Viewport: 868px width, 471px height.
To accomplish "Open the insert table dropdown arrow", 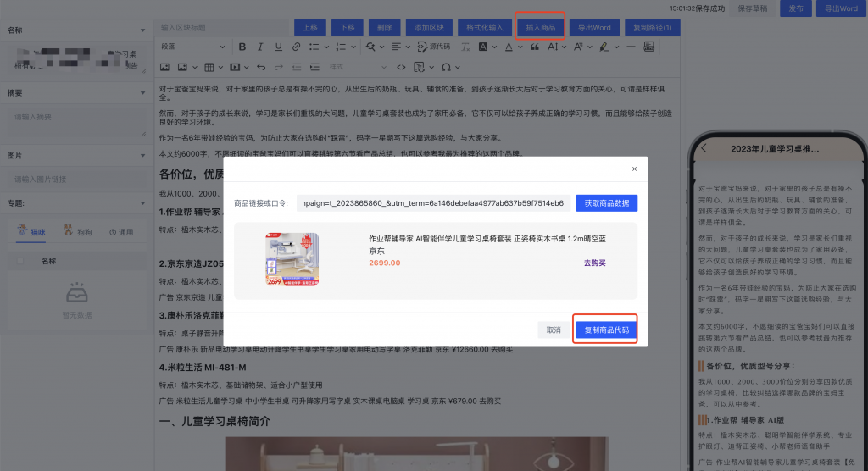I will pyautogui.click(x=220, y=67).
